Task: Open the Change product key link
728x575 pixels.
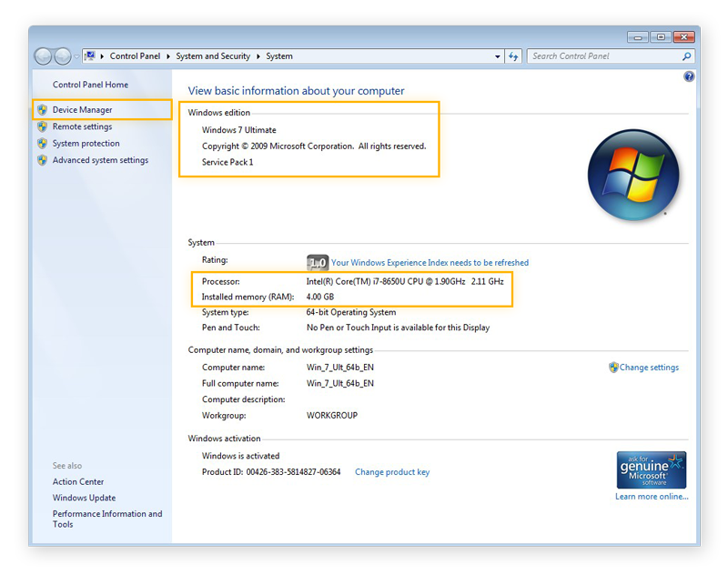Action: click(391, 471)
